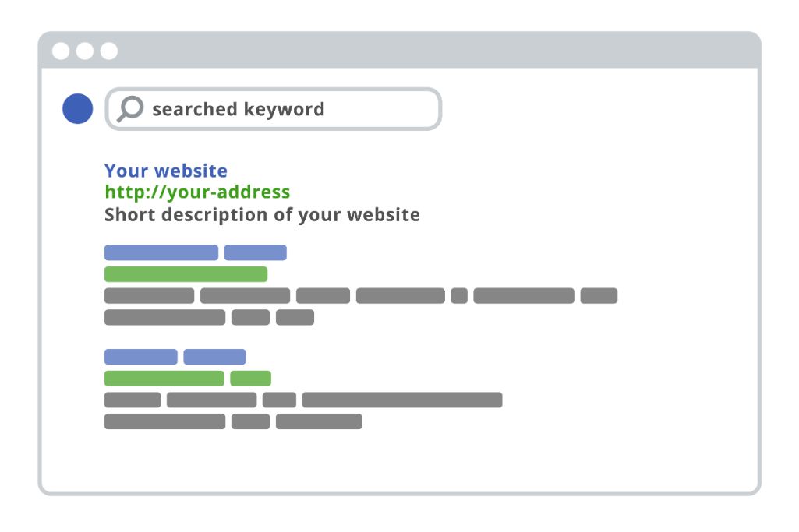Image resolution: width=799 pixels, height=532 pixels.
Task: Click the longest gray bar in third result
Action: point(402,400)
